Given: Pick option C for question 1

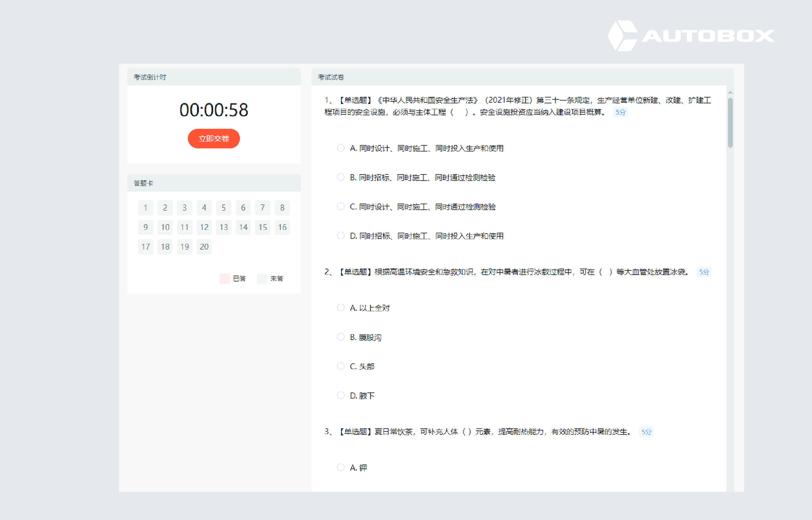Looking at the screenshot, I should [341, 206].
